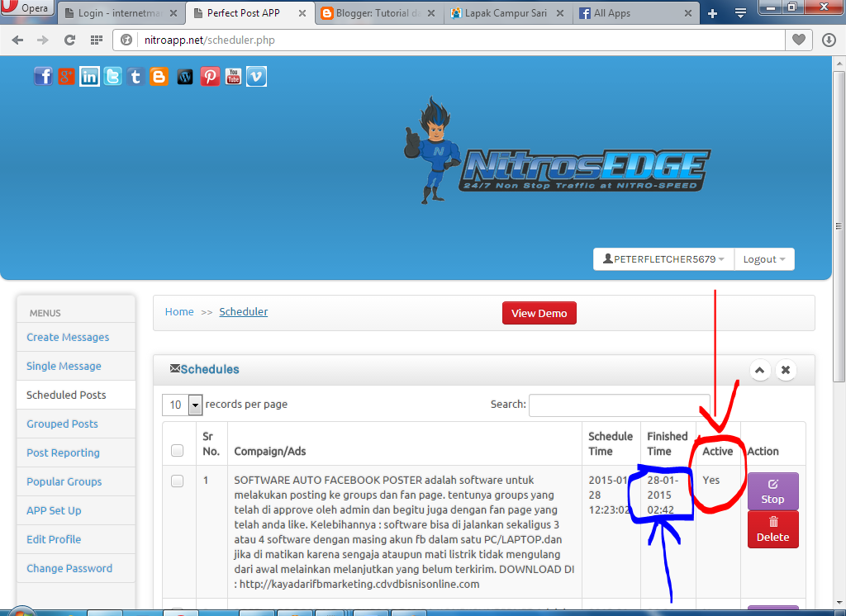Screen dimensions: 846x616
Task: Close the Schedules panel with the X icon
Action: click(786, 370)
